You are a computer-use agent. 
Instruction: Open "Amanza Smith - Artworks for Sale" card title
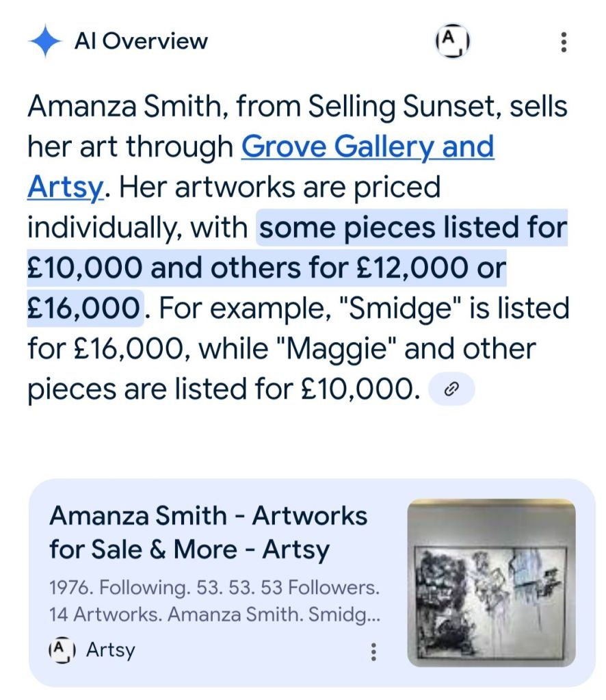coord(208,532)
